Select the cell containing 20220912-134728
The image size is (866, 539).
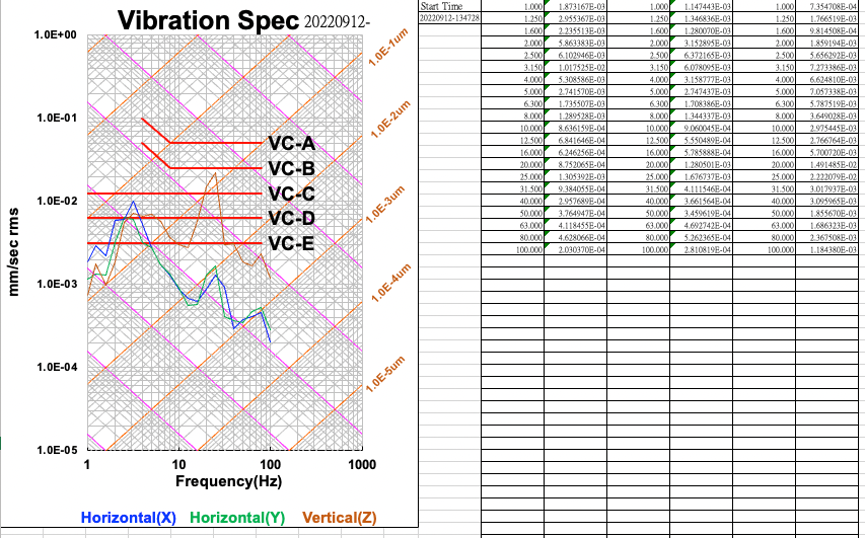coord(450,18)
